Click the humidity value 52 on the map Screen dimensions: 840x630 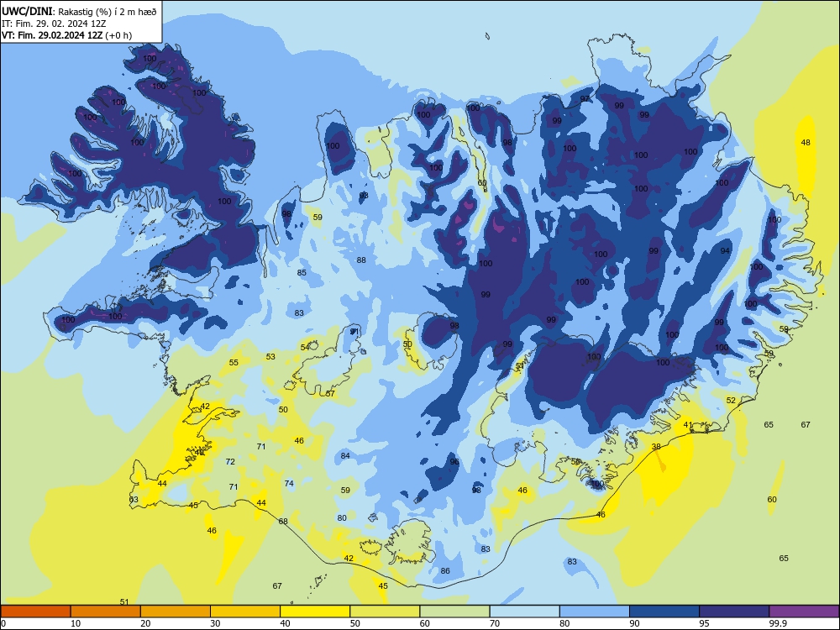[731, 400]
